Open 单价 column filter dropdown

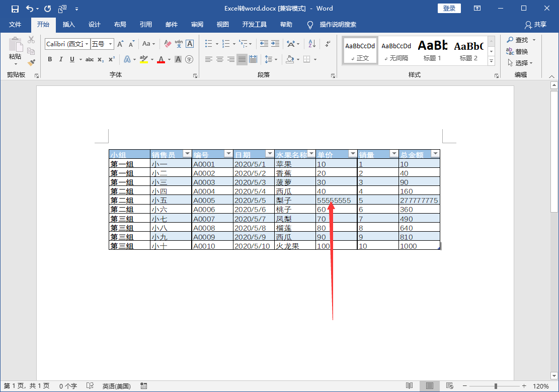(353, 154)
